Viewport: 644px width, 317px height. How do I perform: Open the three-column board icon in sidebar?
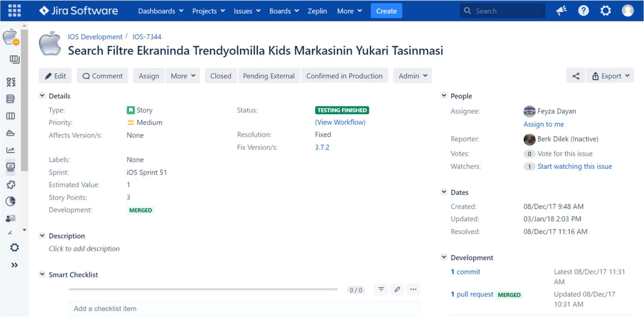(11, 116)
